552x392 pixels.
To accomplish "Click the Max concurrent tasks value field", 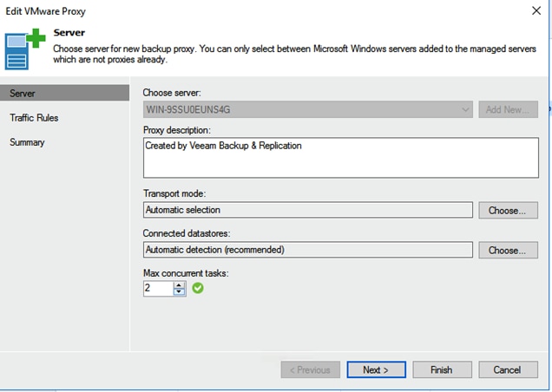I will 159,288.
